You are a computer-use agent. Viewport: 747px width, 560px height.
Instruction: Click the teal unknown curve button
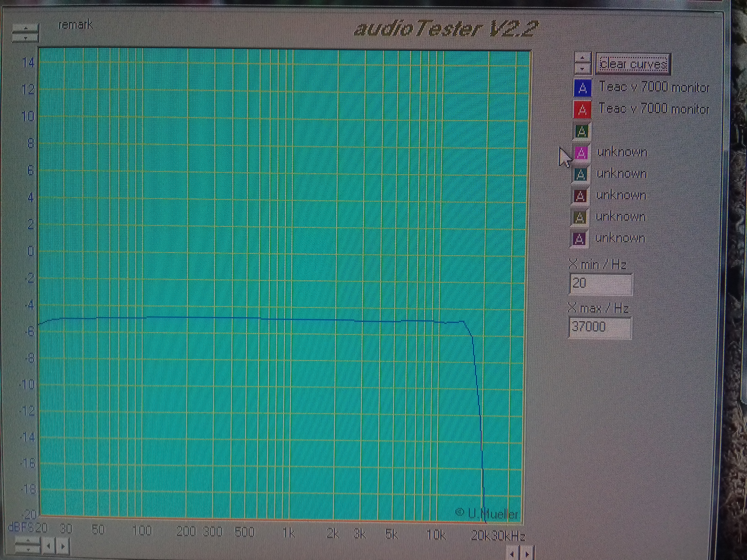tap(581, 175)
